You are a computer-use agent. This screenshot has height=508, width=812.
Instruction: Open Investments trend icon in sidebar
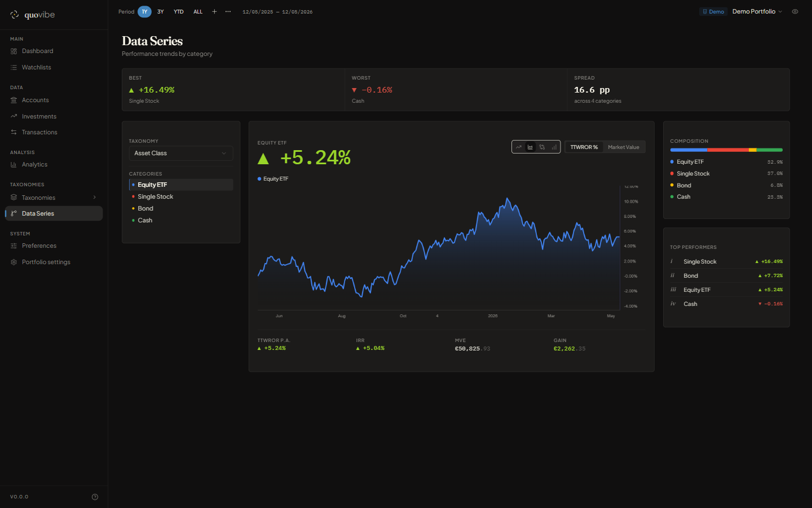(x=14, y=117)
